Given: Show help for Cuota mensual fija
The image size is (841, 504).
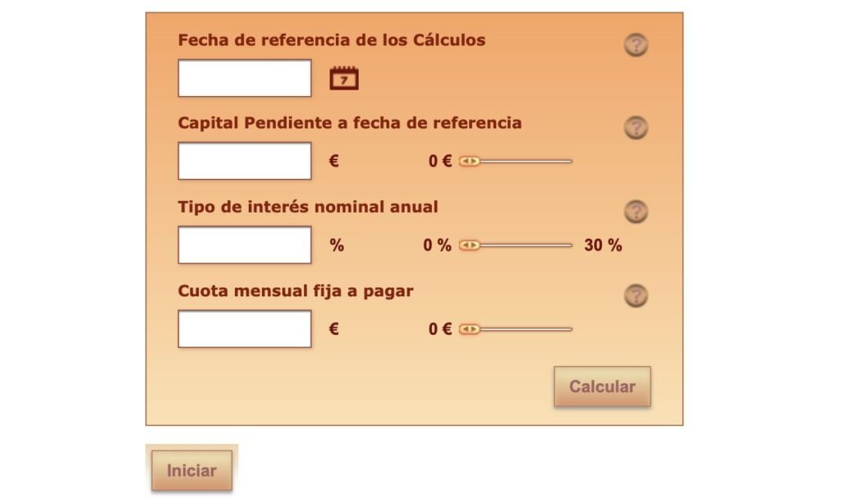Looking at the screenshot, I should click(636, 296).
